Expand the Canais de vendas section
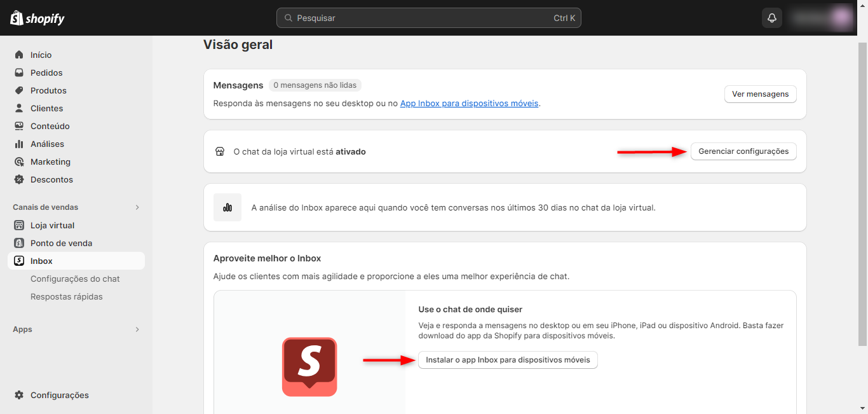The width and height of the screenshot is (868, 414). [x=137, y=207]
